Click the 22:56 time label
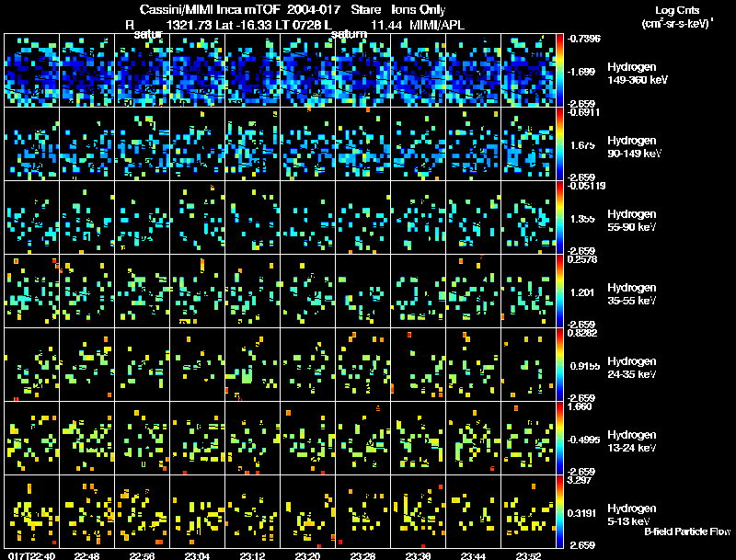The height and width of the screenshot is (560, 736). click(x=142, y=555)
